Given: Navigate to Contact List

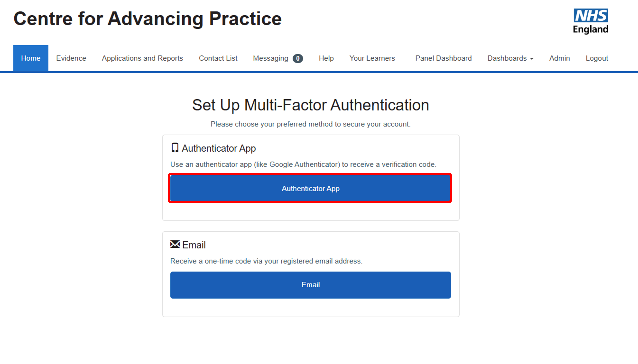Looking at the screenshot, I should [x=218, y=58].
